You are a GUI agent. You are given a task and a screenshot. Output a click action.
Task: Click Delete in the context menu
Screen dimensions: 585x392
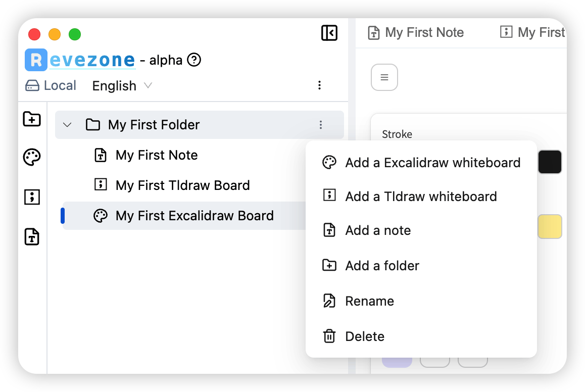(364, 336)
